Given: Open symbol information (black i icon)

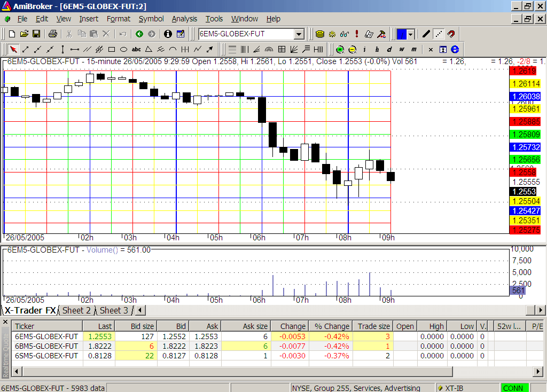Looking at the screenshot, I should (168, 34).
